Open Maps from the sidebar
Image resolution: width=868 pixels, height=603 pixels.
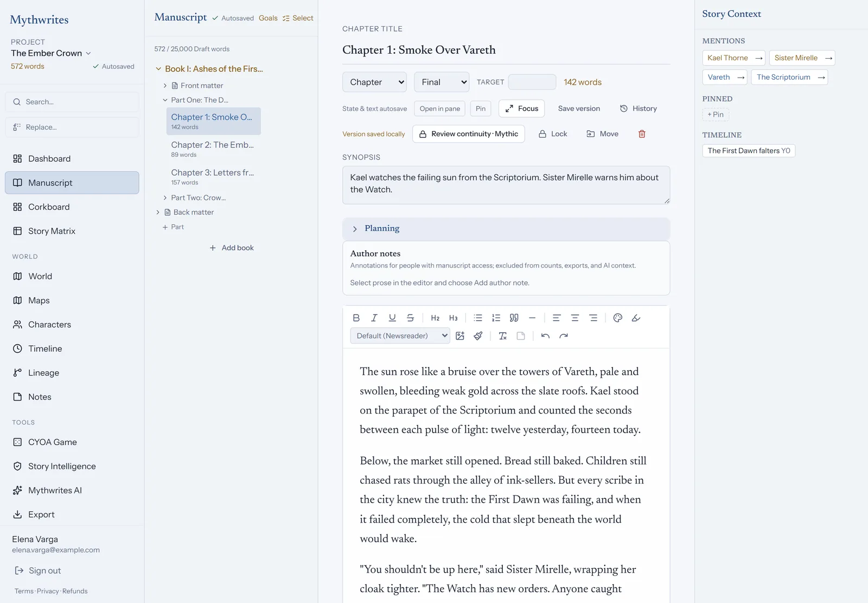[72, 301]
